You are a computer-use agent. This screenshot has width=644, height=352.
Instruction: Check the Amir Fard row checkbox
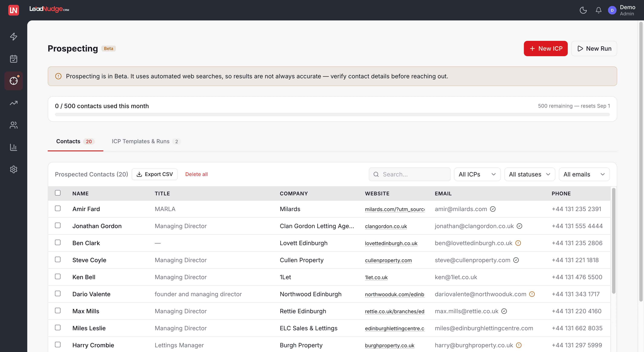click(x=58, y=208)
